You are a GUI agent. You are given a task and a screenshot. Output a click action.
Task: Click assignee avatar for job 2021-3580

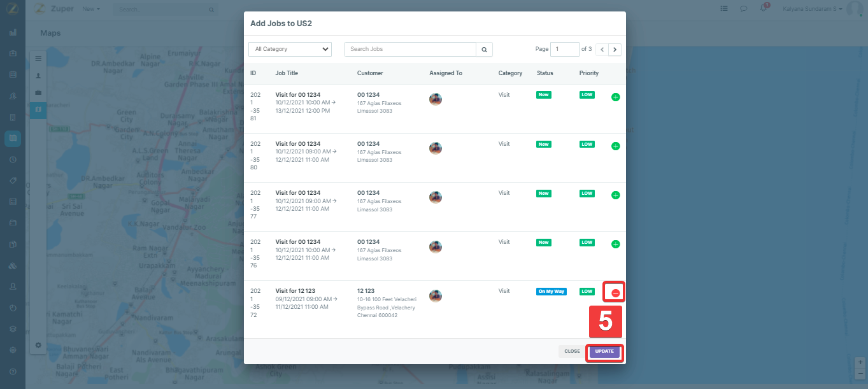pyautogui.click(x=436, y=148)
